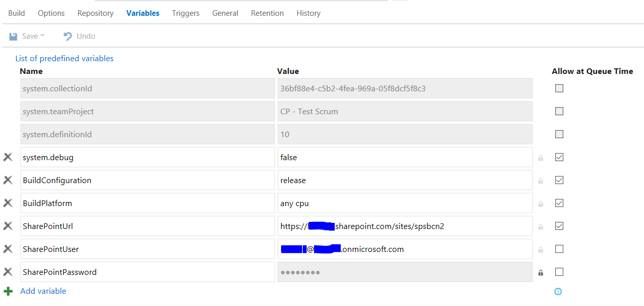The height and width of the screenshot is (306, 644).
Task: Click the Add variable link
Action: (x=43, y=291)
